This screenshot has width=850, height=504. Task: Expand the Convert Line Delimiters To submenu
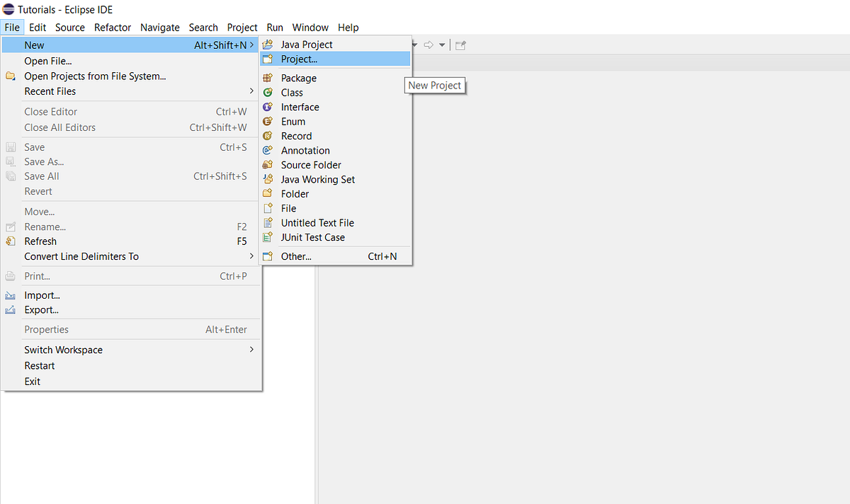pos(81,256)
